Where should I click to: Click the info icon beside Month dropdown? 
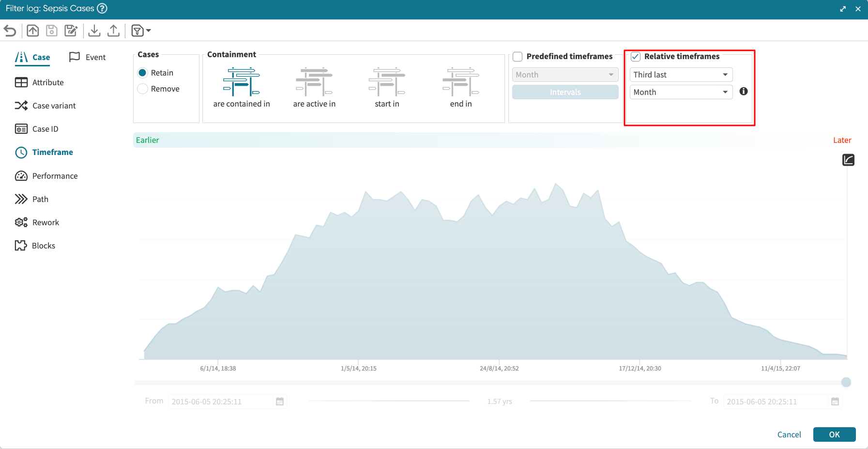click(744, 92)
